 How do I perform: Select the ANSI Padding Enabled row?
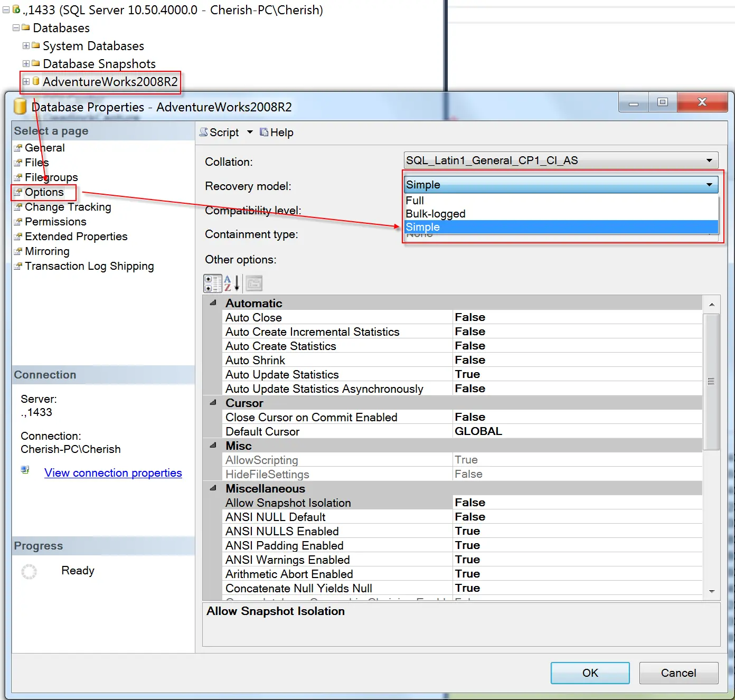[463, 545]
